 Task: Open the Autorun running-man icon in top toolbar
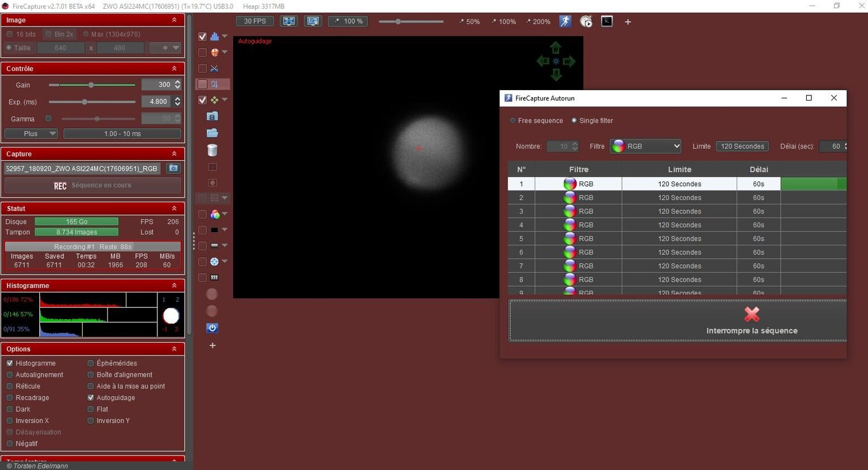565,21
